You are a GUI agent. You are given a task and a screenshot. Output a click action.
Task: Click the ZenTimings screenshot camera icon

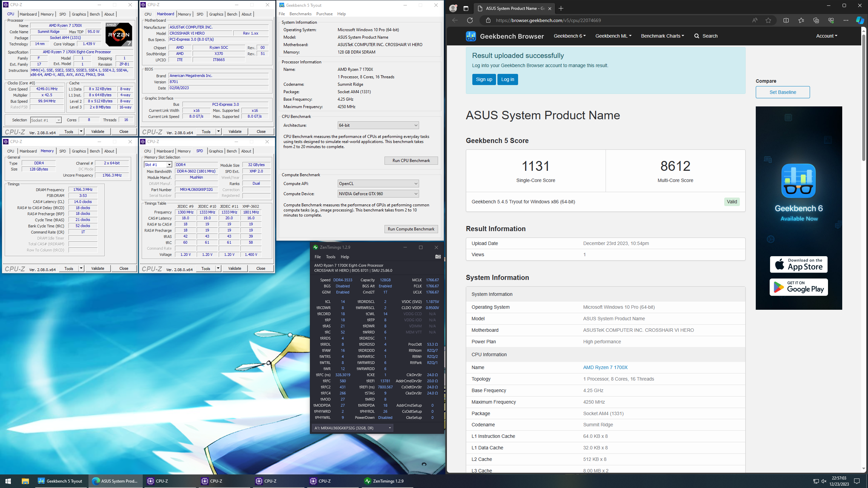point(438,257)
